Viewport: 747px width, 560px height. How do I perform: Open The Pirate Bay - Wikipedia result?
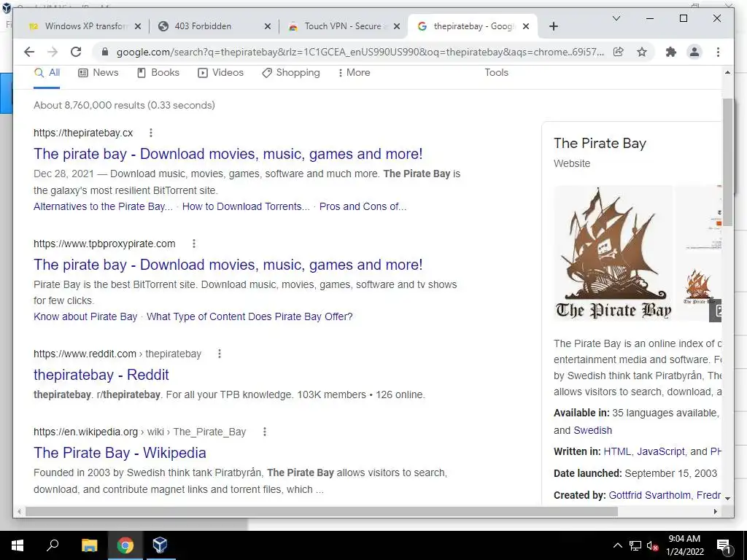pos(120,453)
